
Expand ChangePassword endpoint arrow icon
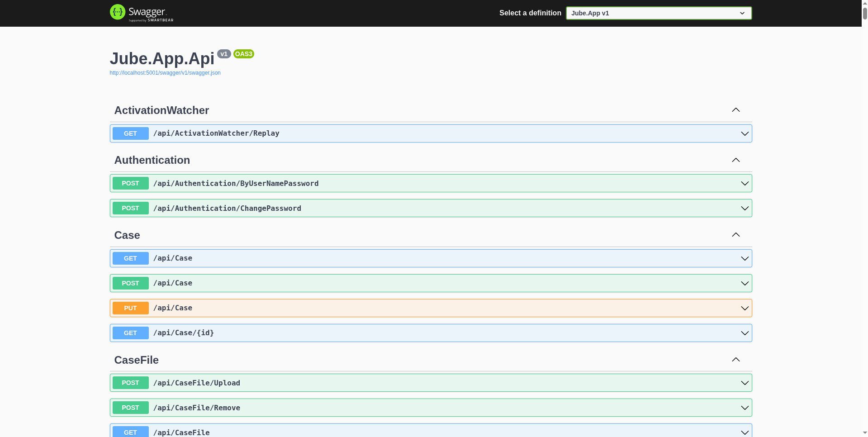click(x=744, y=208)
